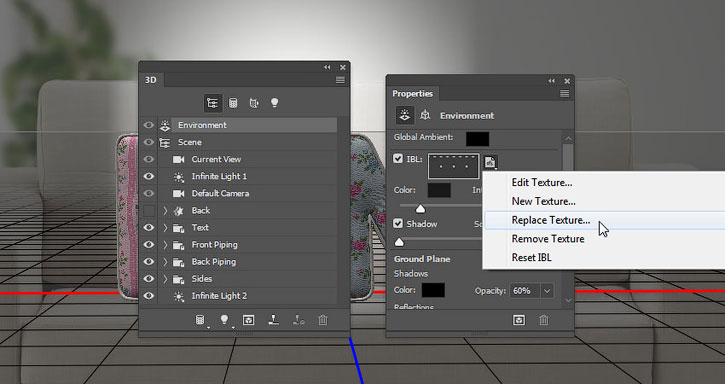Filter 3D panel by materials
This screenshot has height=384, width=725.
254,103
